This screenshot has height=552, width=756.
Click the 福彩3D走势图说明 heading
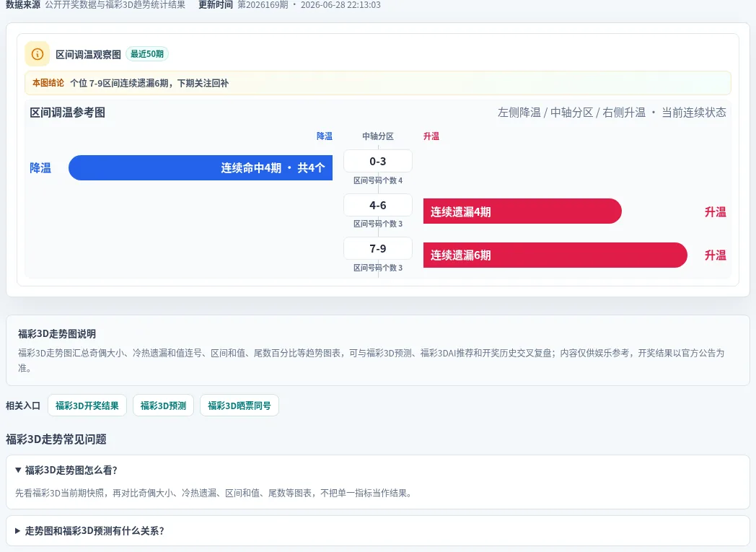click(57, 333)
